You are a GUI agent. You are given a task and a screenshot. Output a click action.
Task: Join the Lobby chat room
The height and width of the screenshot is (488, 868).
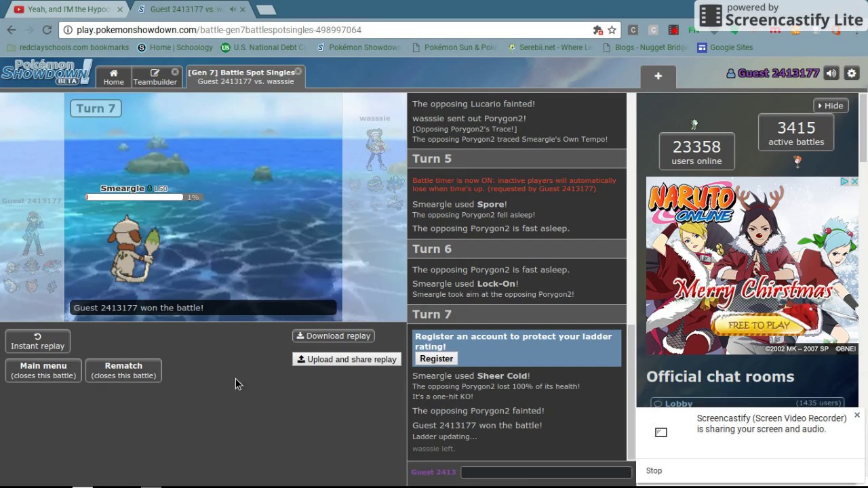pos(747,403)
